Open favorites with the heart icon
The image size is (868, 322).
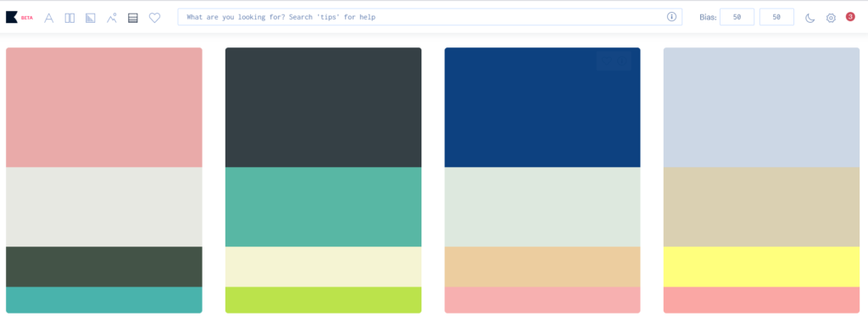154,18
